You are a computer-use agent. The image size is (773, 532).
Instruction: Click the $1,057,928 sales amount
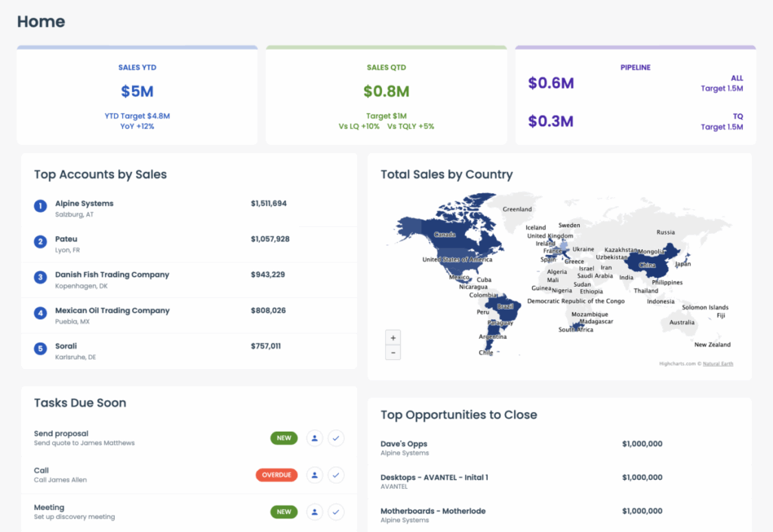[270, 239]
